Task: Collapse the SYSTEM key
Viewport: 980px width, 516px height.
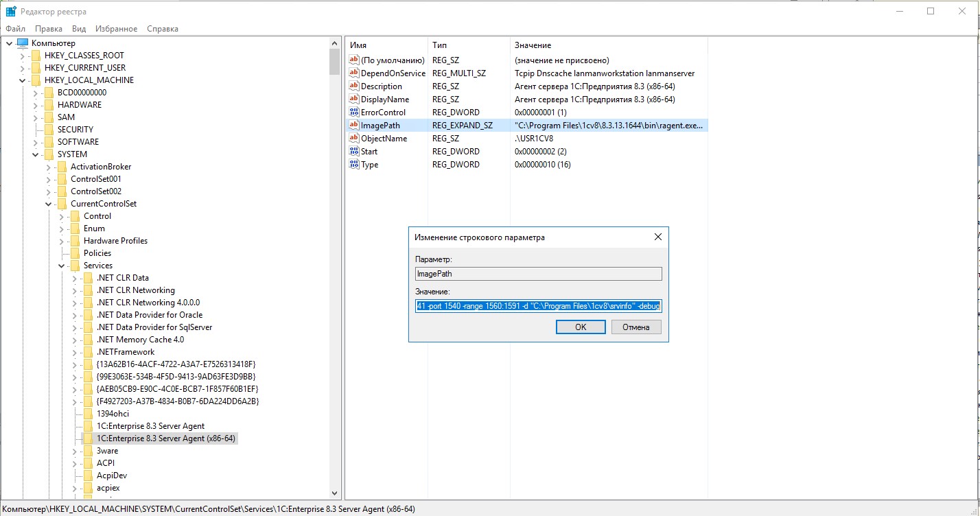Action: pos(35,154)
